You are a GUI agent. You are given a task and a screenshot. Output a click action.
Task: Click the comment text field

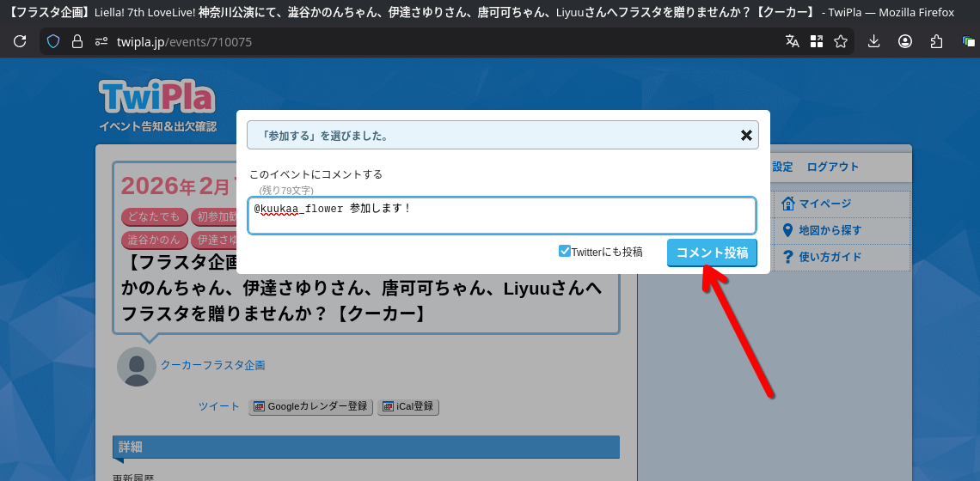pyautogui.click(x=502, y=216)
